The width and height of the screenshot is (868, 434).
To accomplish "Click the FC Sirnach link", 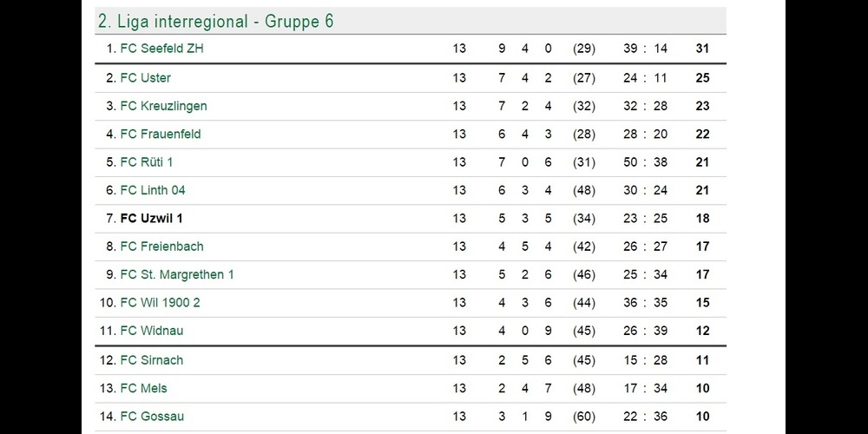I will [x=151, y=360].
